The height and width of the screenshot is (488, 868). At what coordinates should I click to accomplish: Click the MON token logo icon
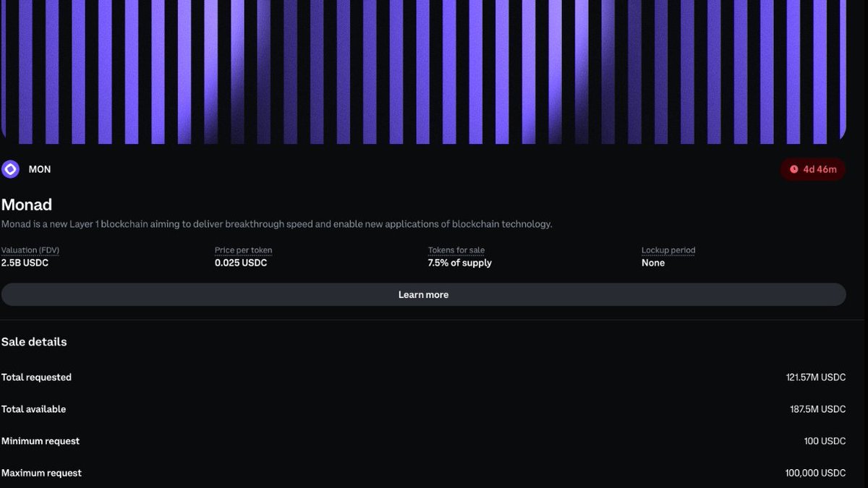10,169
